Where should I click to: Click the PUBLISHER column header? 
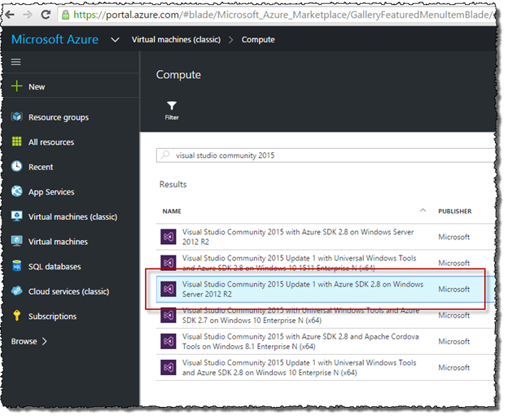455,211
